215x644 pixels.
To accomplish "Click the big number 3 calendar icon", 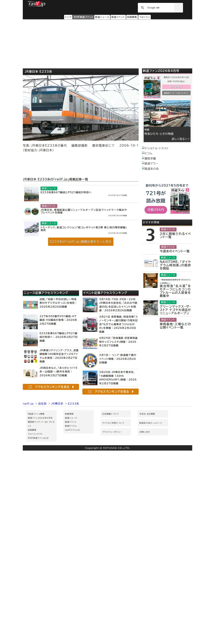I will click(x=150, y=235).
